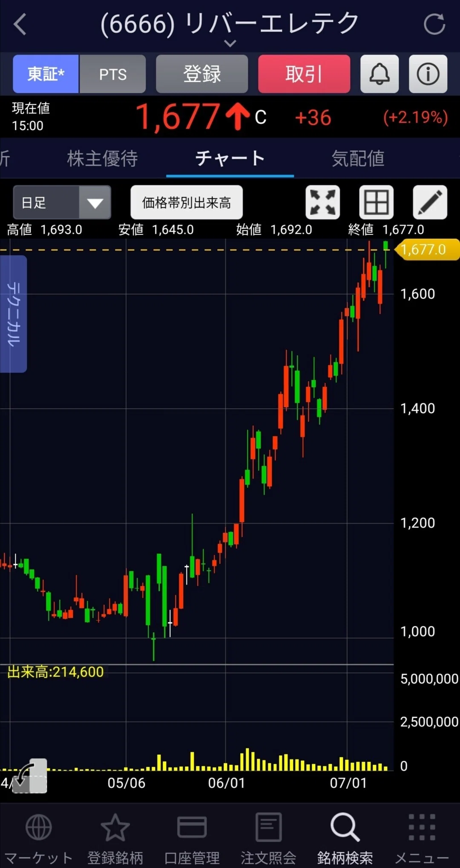This screenshot has width=460, height=868.
Task: Tap the 1,400 price axis label
Action: coord(418,408)
